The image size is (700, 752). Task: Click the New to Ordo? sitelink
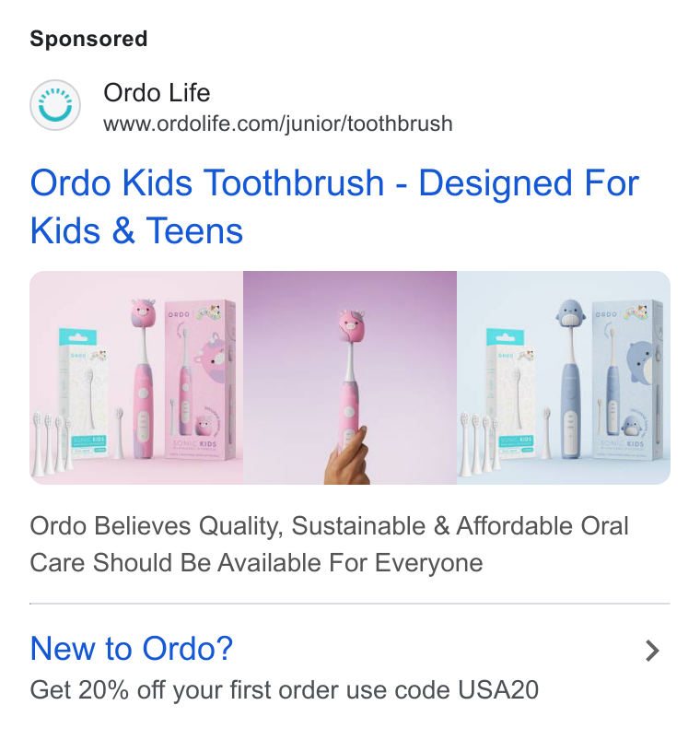click(132, 649)
